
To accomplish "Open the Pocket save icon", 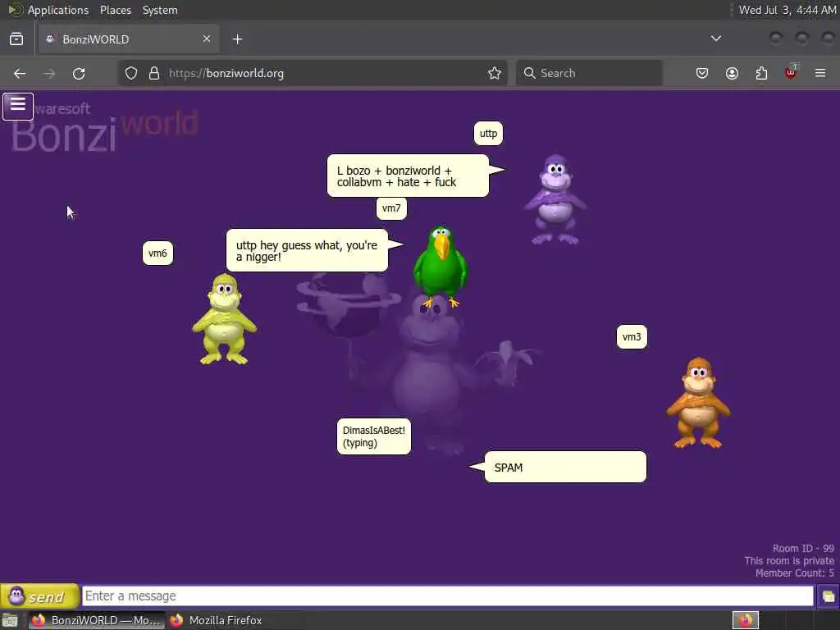I will point(702,73).
